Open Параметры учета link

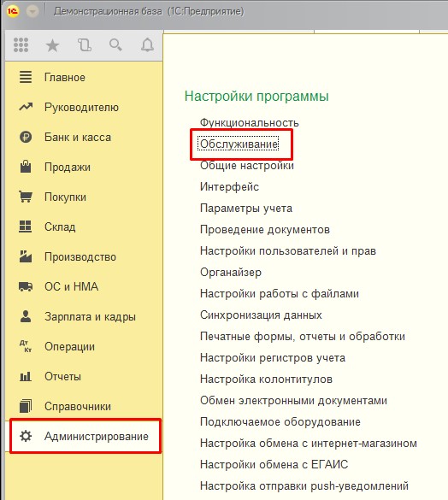coord(246,209)
